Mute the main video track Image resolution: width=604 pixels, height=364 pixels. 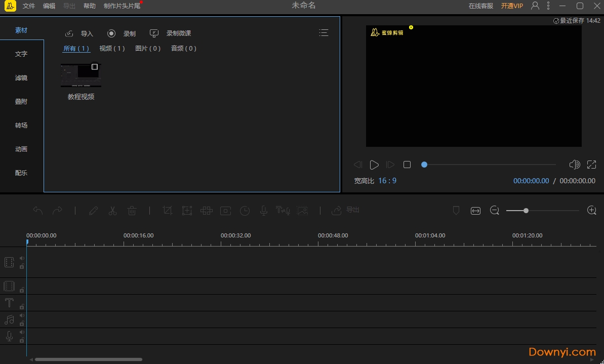[22, 258]
